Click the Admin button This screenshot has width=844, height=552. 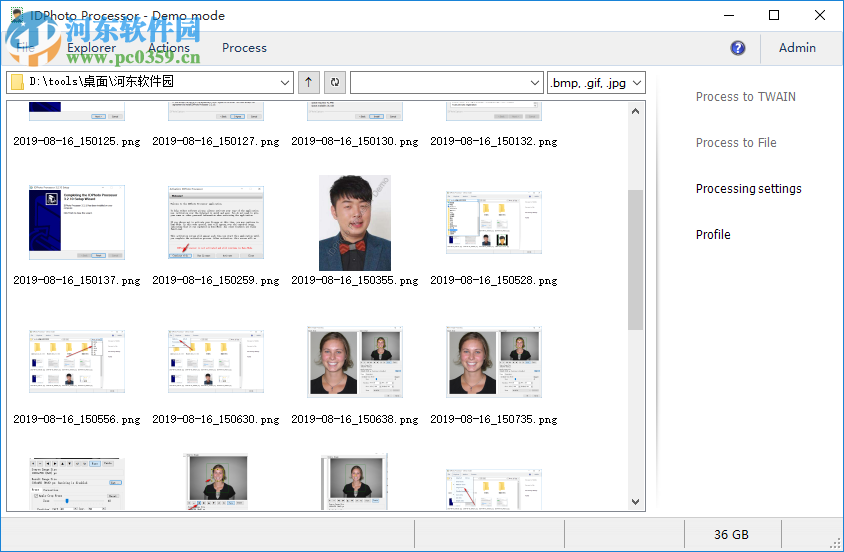(797, 48)
